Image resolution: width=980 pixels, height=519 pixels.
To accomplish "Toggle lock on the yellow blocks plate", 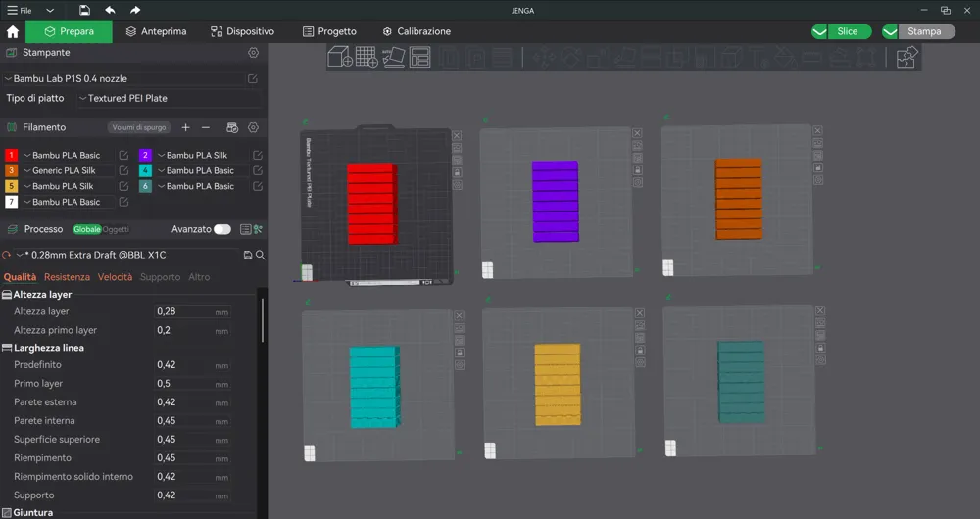I will [640, 350].
